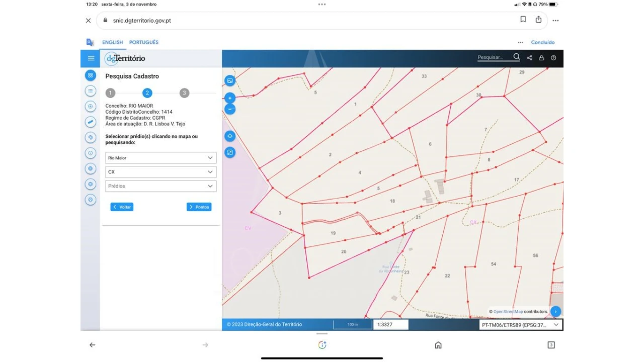Open the layers list icon in sidebar
Screen dimensions: 644x362
click(91, 90)
